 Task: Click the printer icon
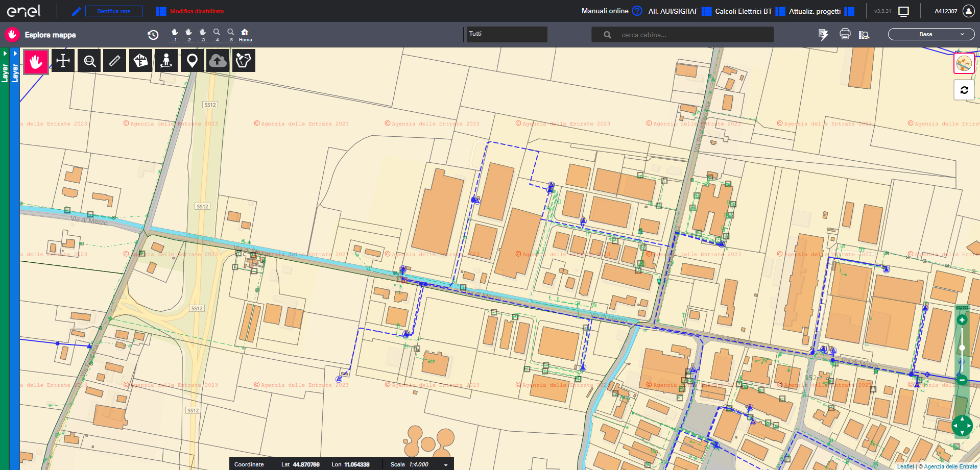[x=845, y=34]
